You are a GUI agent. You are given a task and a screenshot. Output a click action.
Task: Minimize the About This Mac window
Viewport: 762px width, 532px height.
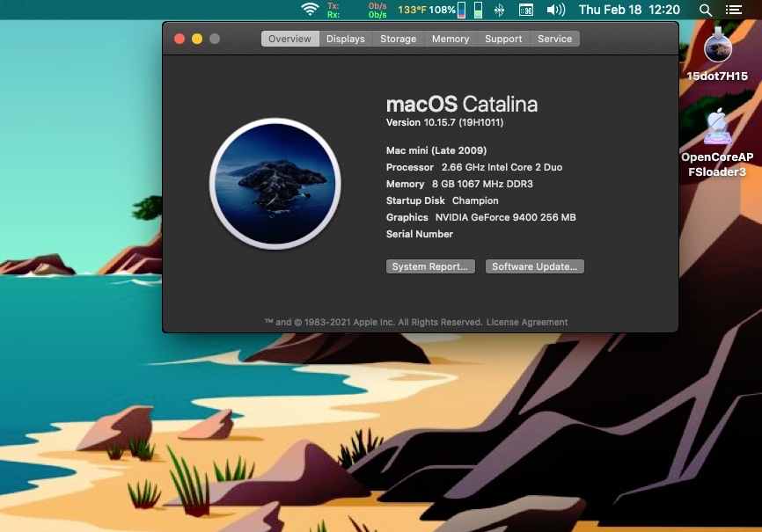coord(197,39)
